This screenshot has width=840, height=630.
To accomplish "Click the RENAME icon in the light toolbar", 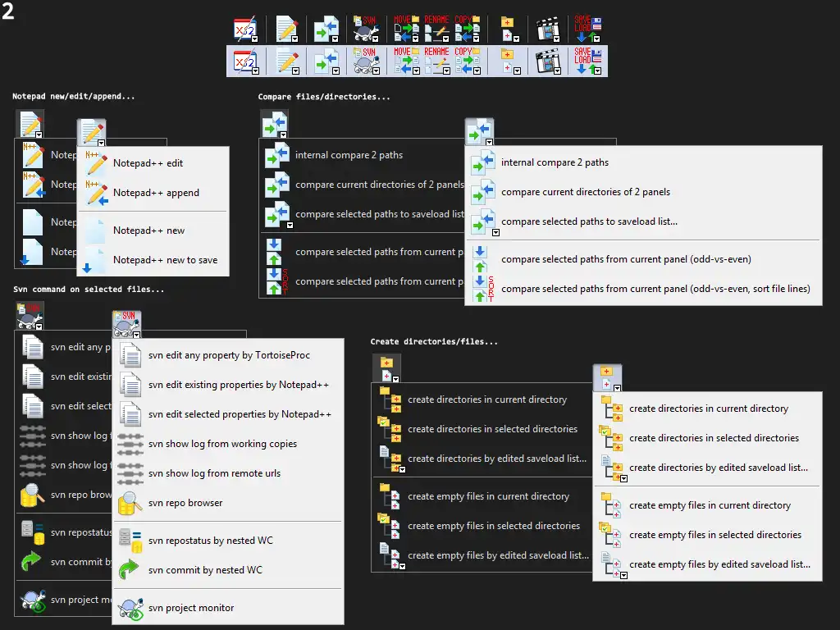I will click(437, 61).
